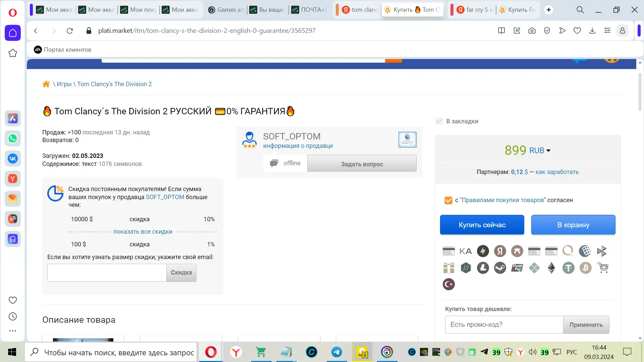Switch to 'Купить Fa' tab
Viewport: 644px width, 362px height.
tap(517, 10)
